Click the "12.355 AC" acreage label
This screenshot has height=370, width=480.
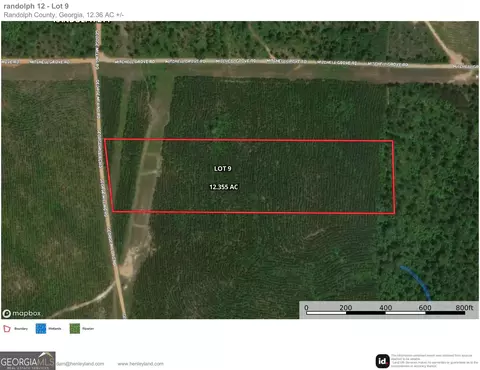pyautogui.click(x=224, y=187)
